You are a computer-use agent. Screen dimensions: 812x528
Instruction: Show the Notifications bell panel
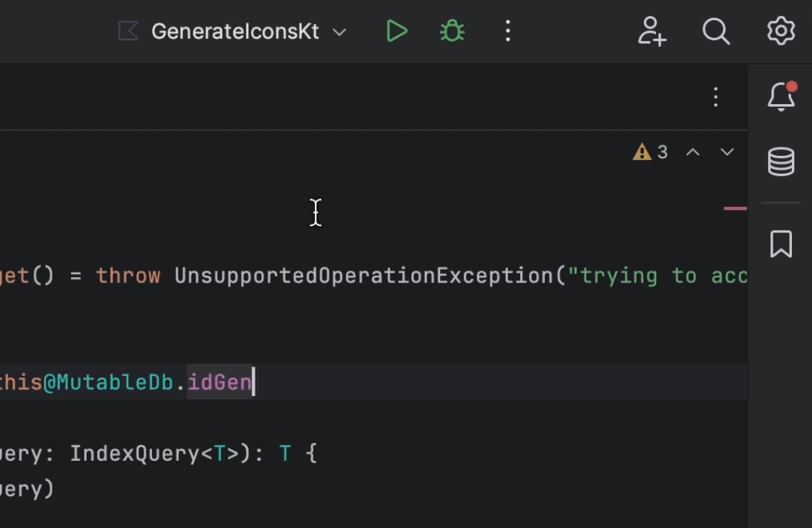tap(781, 97)
